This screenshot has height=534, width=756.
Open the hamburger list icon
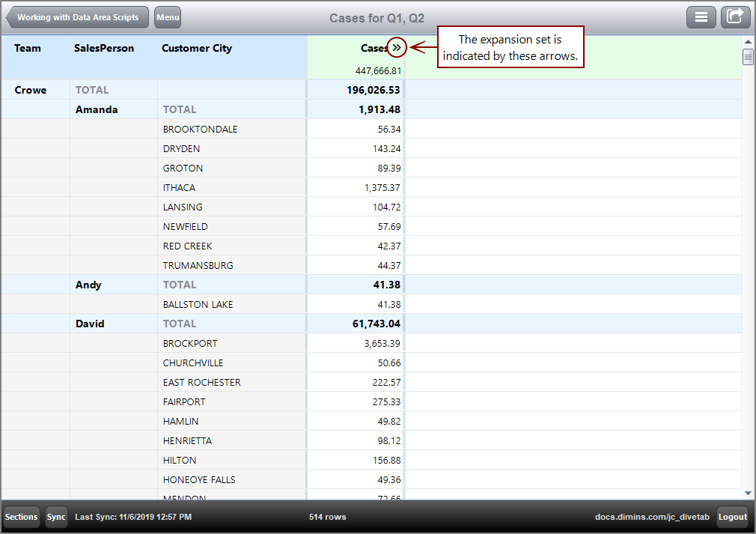point(701,16)
